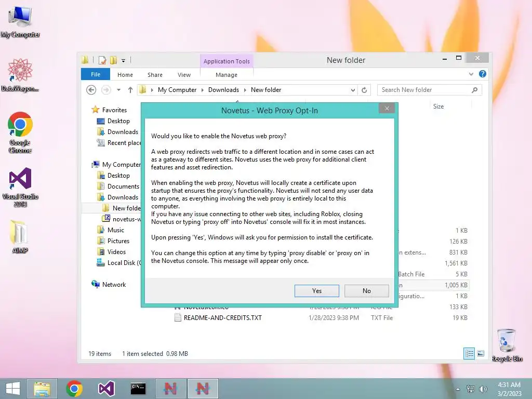The height and width of the screenshot is (399, 532).
Task: Select Downloads under Favorites
Action: tap(118, 131)
